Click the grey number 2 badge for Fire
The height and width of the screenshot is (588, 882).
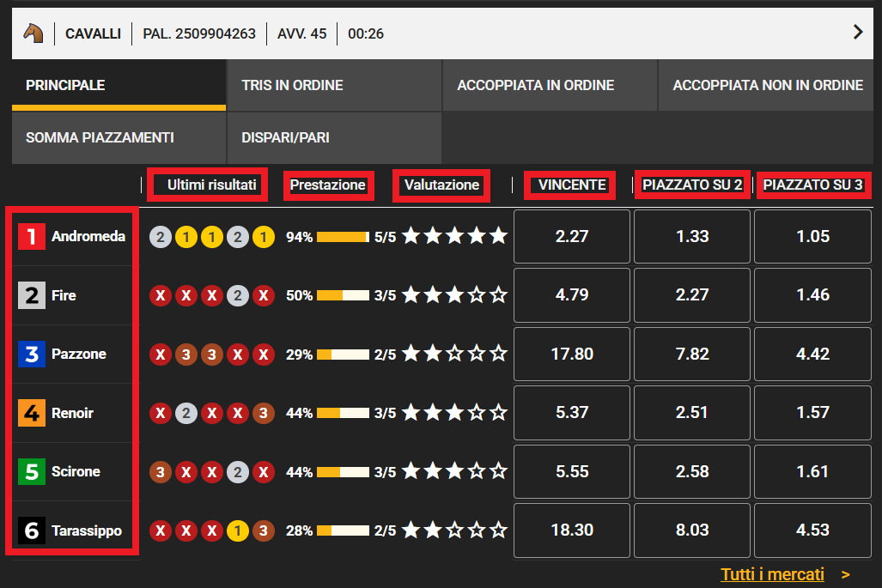(32, 295)
